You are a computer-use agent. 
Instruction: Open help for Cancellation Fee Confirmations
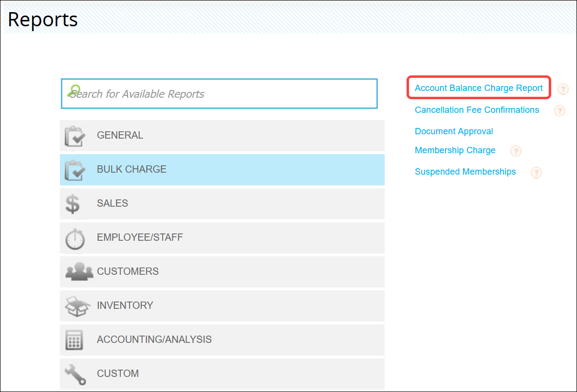[559, 110]
